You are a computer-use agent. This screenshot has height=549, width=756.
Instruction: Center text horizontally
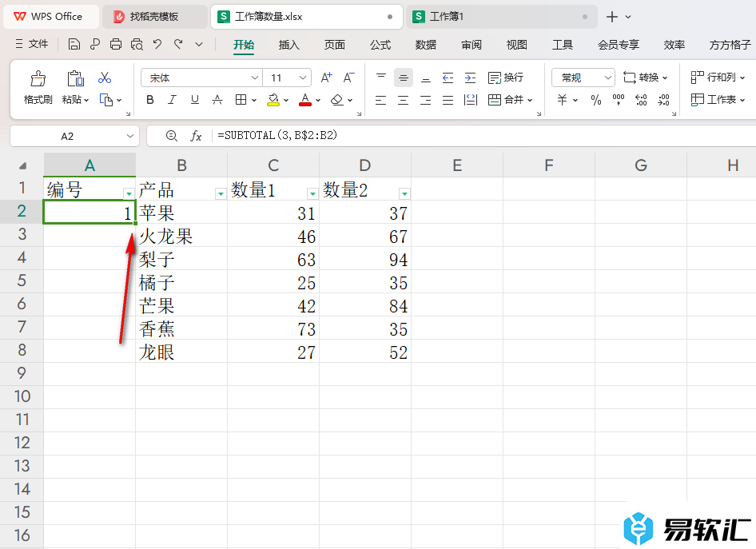point(403,100)
